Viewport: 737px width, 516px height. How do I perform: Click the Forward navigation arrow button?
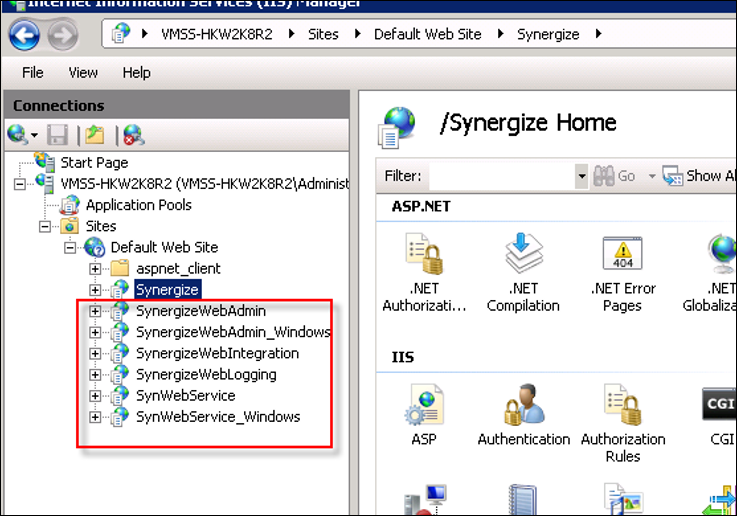[x=63, y=35]
